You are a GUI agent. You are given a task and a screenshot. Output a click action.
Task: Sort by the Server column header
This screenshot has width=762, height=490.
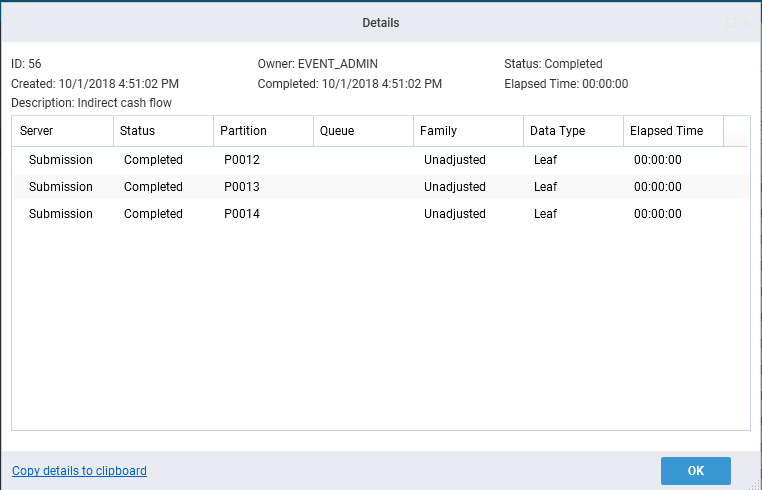[62, 131]
